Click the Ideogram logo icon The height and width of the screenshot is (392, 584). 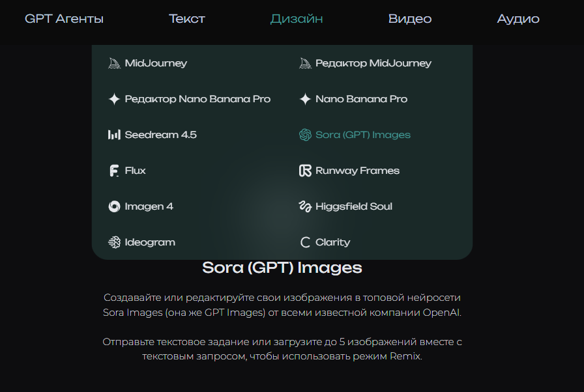click(114, 242)
